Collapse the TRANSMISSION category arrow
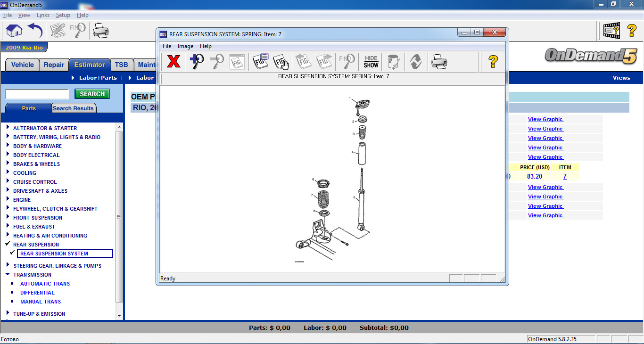The width and height of the screenshot is (644, 344). coord(8,274)
